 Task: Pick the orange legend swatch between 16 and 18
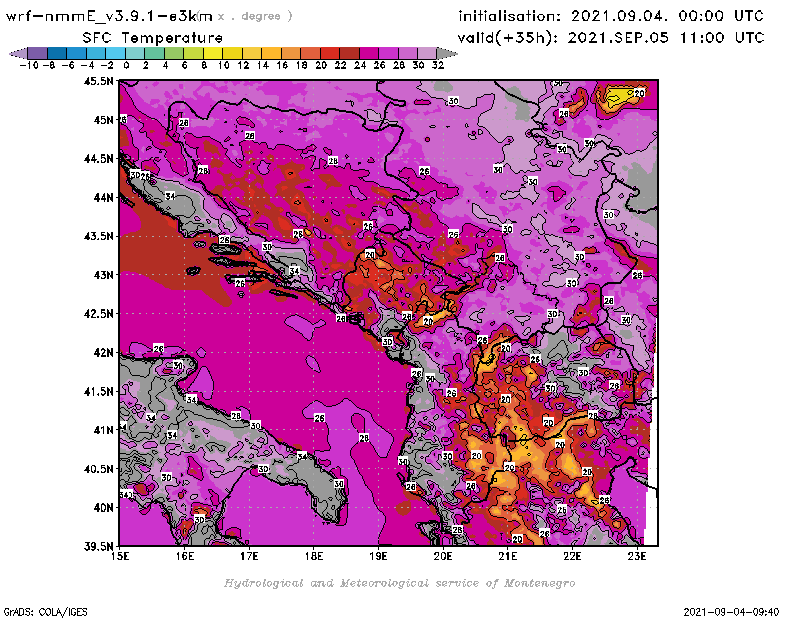291,54
